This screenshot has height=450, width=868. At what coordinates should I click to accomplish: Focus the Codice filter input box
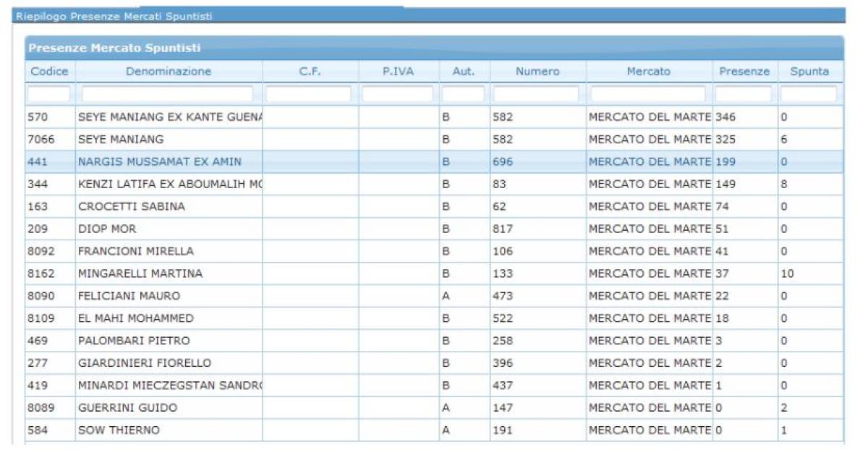(49, 94)
